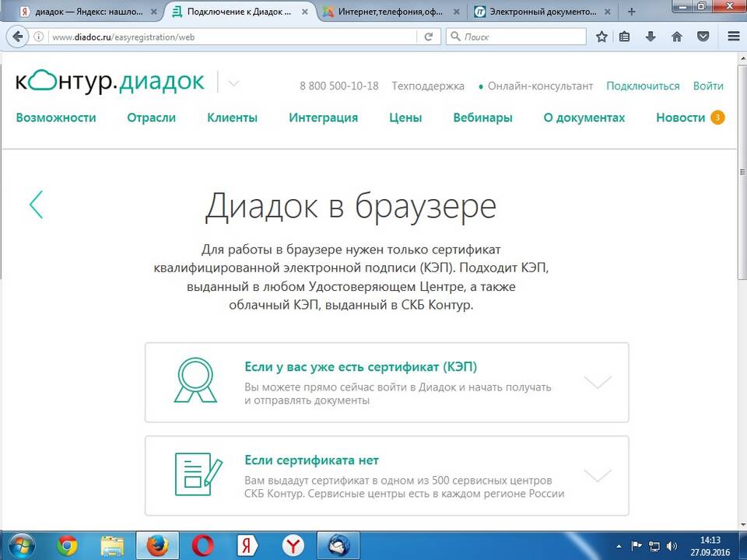Expand the 'Если сертификата нет' section
This screenshot has height=560, width=747.
click(597, 475)
